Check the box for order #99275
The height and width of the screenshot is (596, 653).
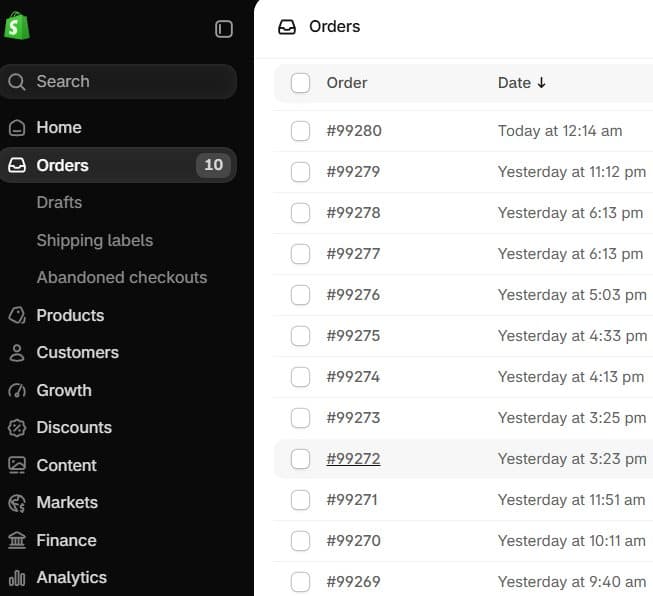pyautogui.click(x=300, y=336)
